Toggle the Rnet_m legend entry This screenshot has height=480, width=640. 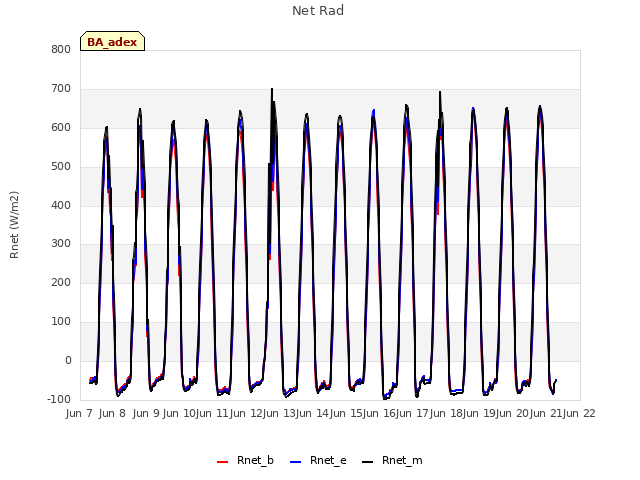(392, 460)
